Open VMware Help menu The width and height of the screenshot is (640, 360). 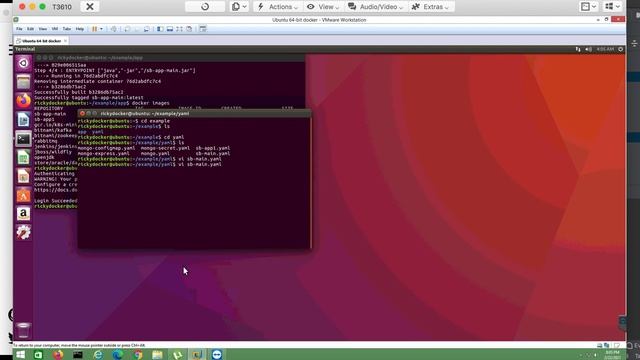coord(80,29)
